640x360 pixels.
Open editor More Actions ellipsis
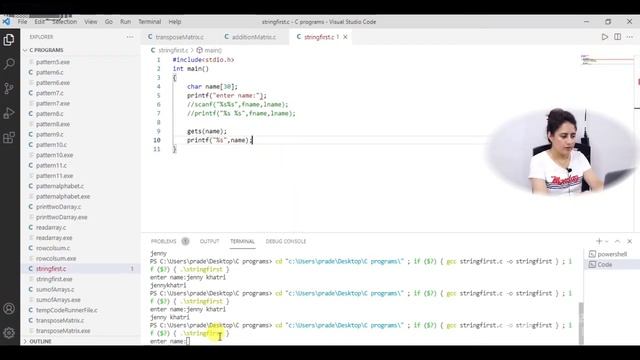(630, 37)
